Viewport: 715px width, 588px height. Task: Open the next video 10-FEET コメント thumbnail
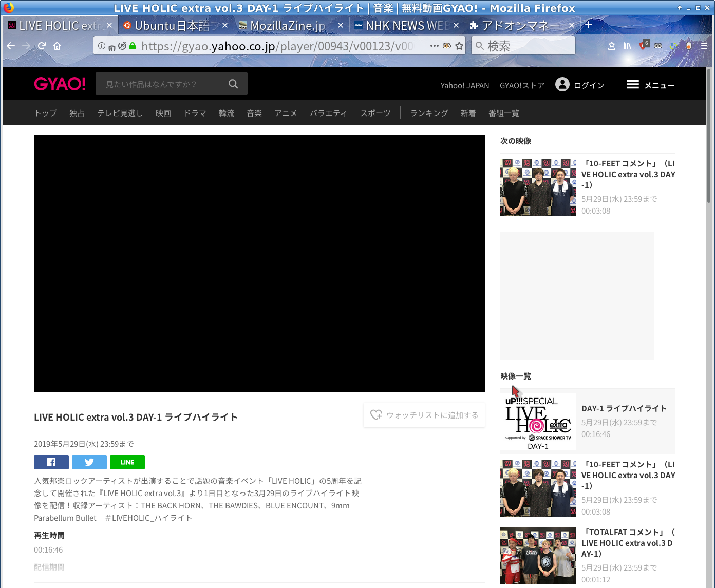click(x=538, y=187)
